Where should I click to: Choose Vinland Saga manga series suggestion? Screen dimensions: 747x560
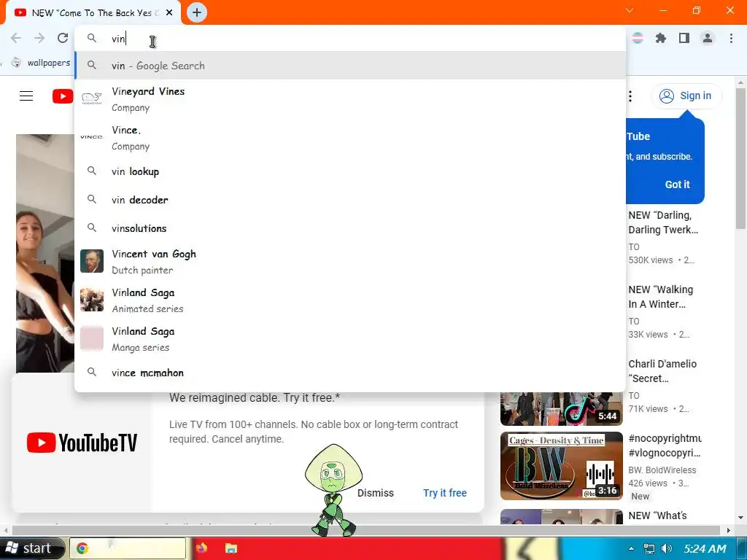click(x=350, y=338)
